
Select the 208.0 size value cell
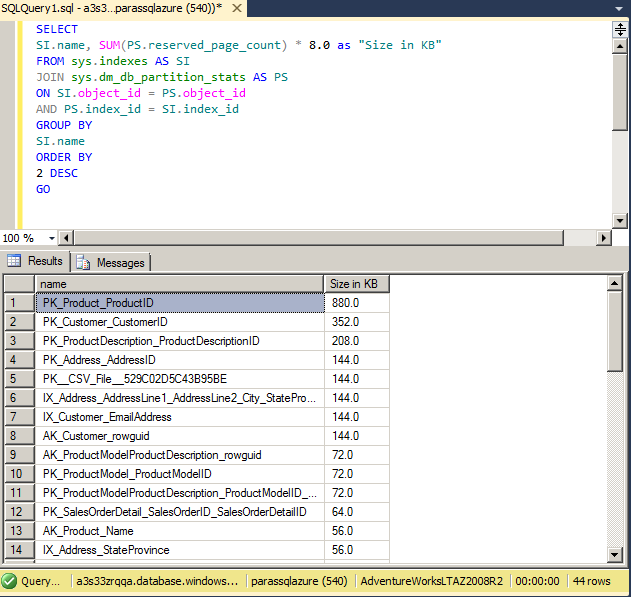(x=357, y=341)
